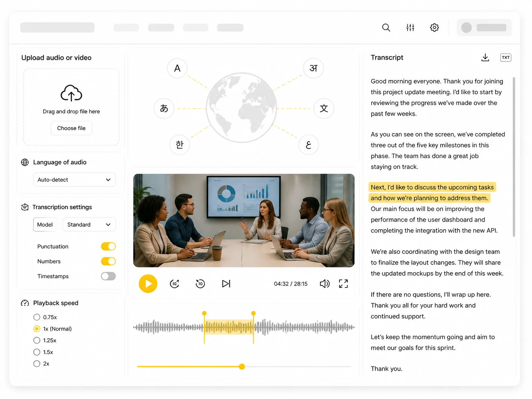Rewind 10 seconds
Screen dimensions: 532x399
pos(200,284)
